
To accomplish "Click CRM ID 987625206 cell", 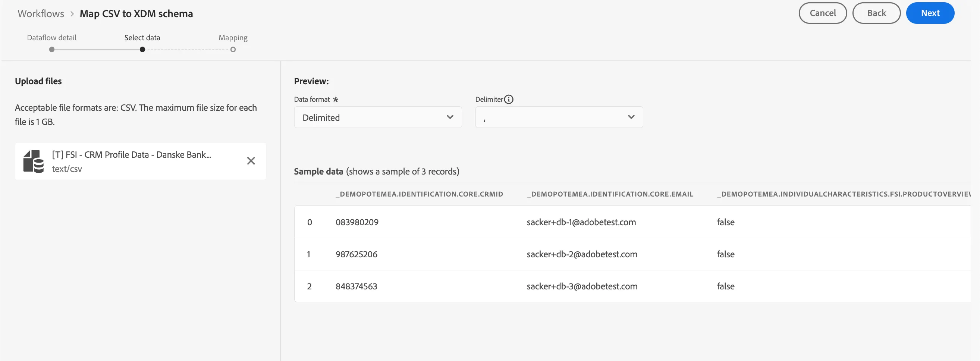I will pos(356,254).
